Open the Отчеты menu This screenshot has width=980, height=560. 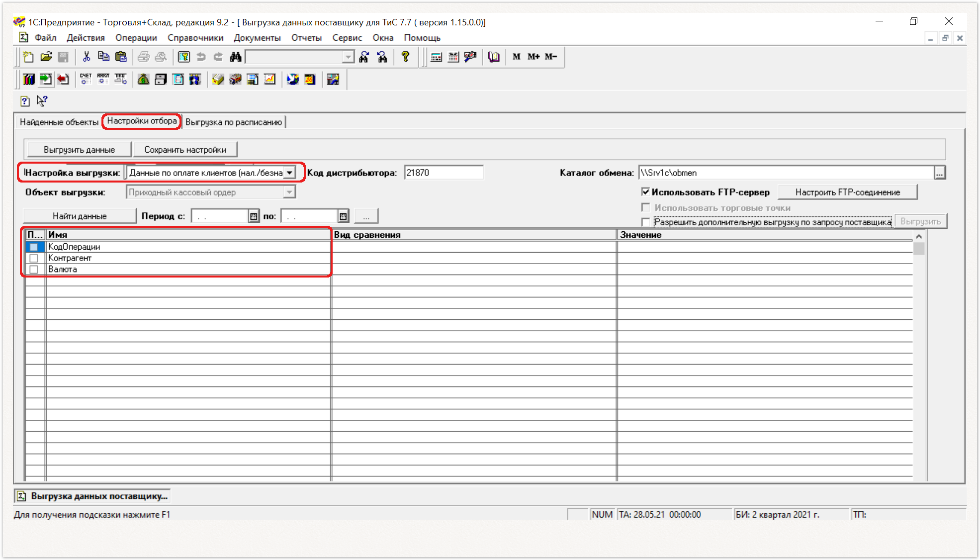tap(306, 38)
